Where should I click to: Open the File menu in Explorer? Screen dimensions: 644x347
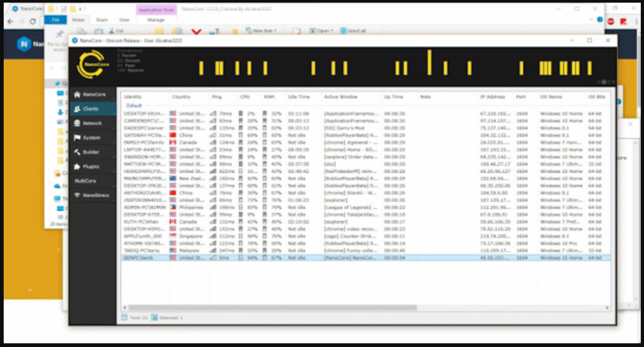(55, 20)
